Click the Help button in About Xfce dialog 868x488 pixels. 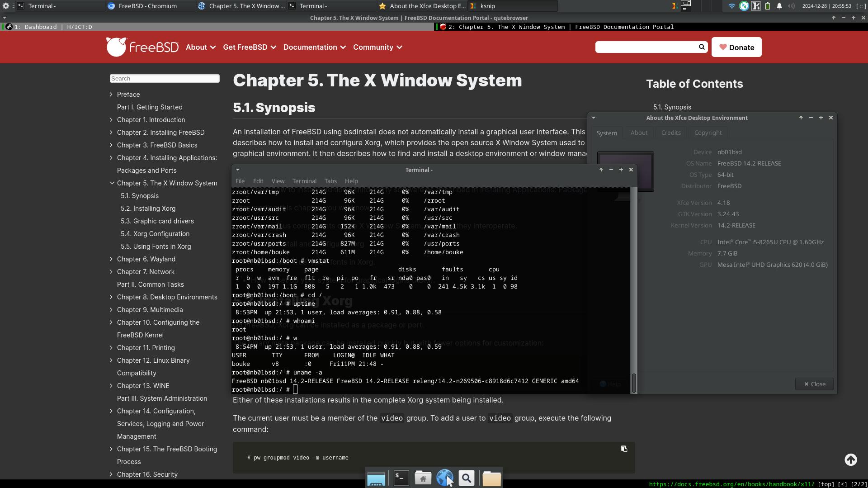(x=610, y=384)
